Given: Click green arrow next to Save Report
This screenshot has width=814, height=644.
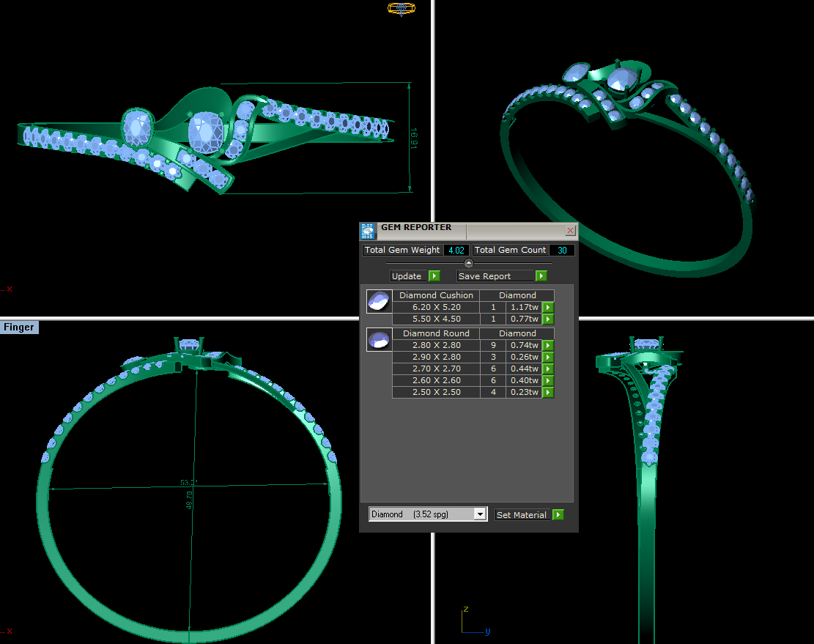Looking at the screenshot, I should point(541,276).
